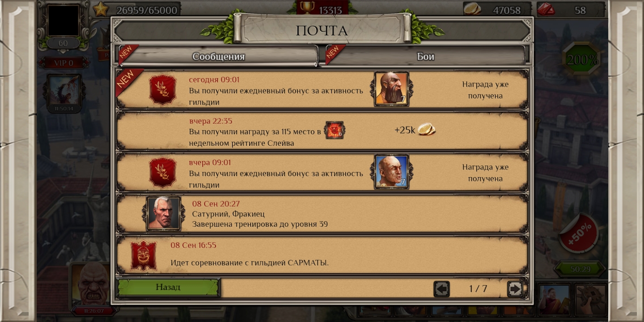Click guild laurel emblem in today's message
Image resolution: width=644 pixels, height=322 pixels.
(162, 89)
